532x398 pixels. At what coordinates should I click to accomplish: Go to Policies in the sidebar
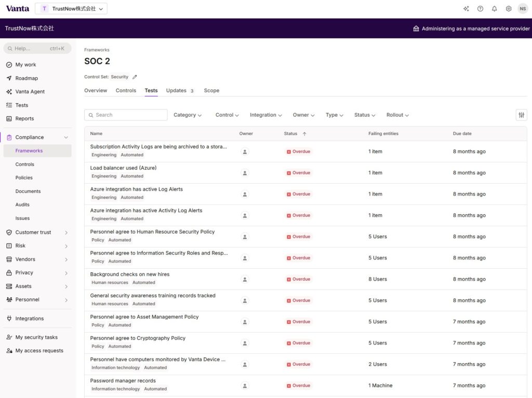pyautogui.click(x=24, y=178)
